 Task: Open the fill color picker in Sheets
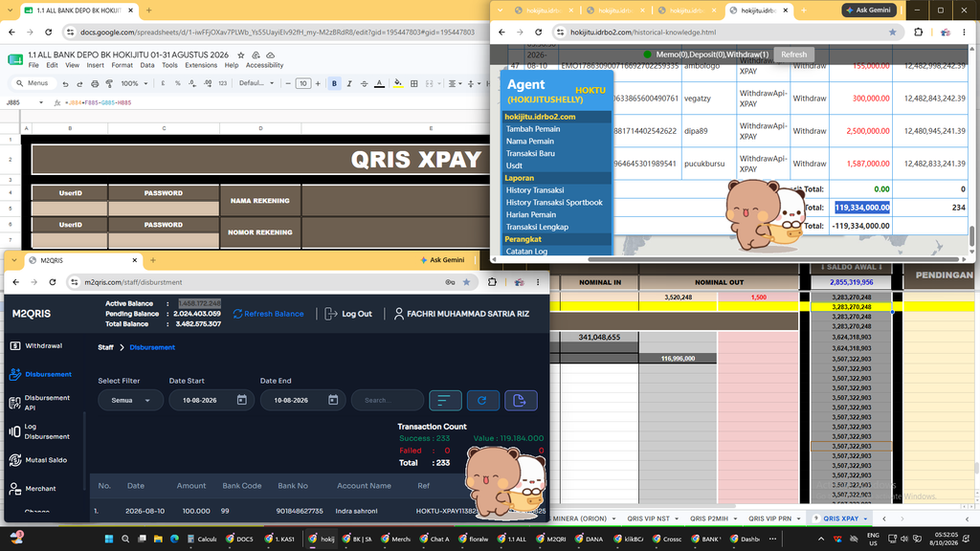398,84
